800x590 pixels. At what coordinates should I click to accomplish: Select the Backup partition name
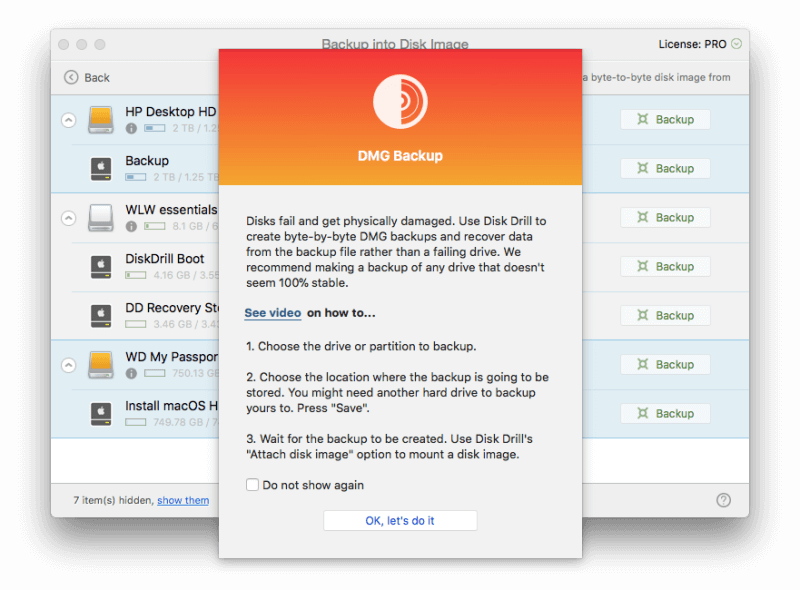[x=147, y=161]
